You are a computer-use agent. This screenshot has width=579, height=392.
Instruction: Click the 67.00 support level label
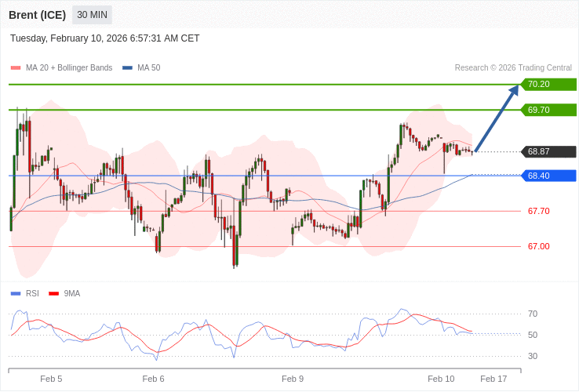tap(538, 246)
